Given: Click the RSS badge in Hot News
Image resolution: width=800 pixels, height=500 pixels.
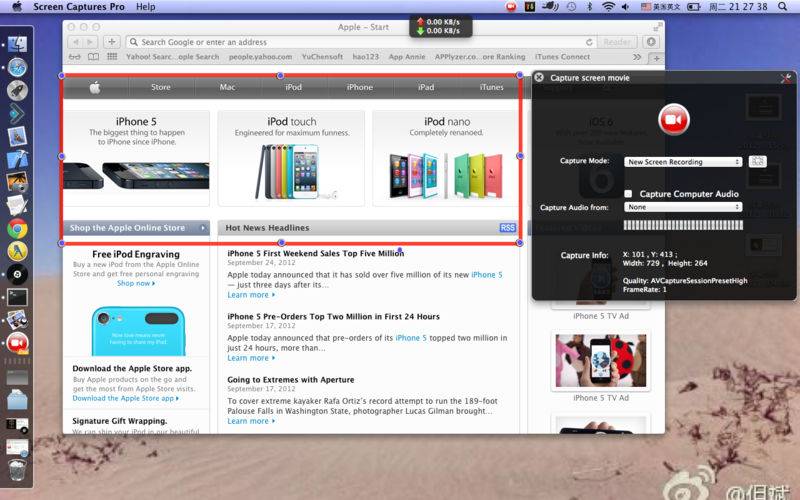Looking at the screenshot, I should point(507,228).
